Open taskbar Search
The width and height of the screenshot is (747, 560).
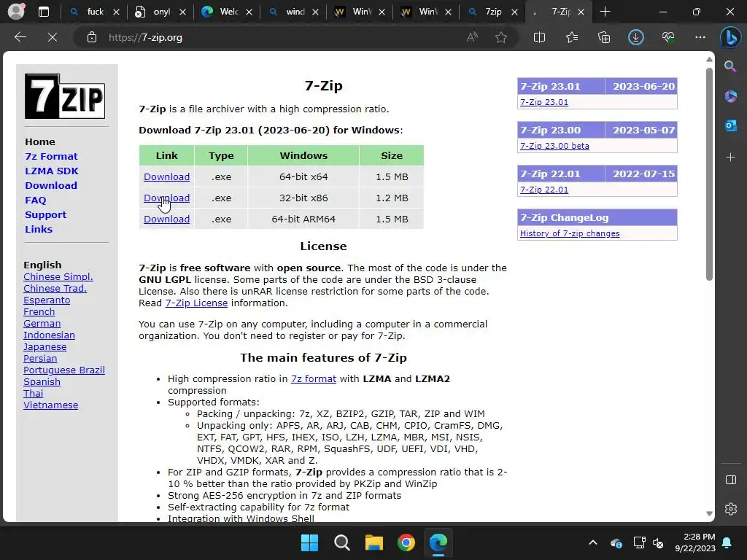click(341, 542)
